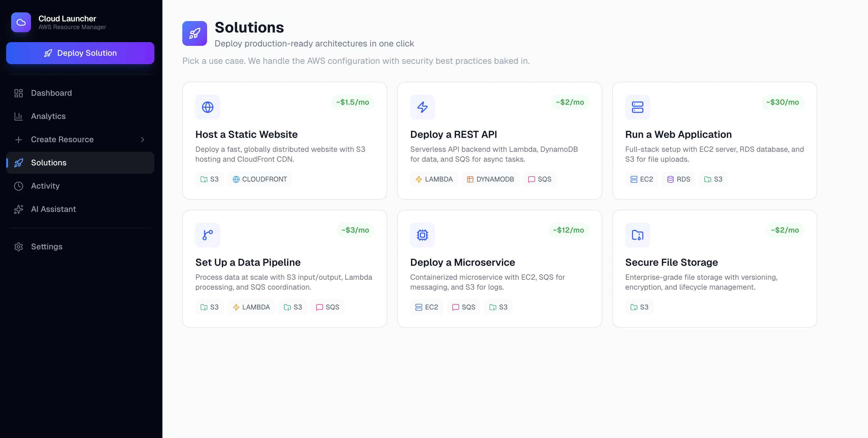Click the globe icon on the Static Website card

(208, 107)
